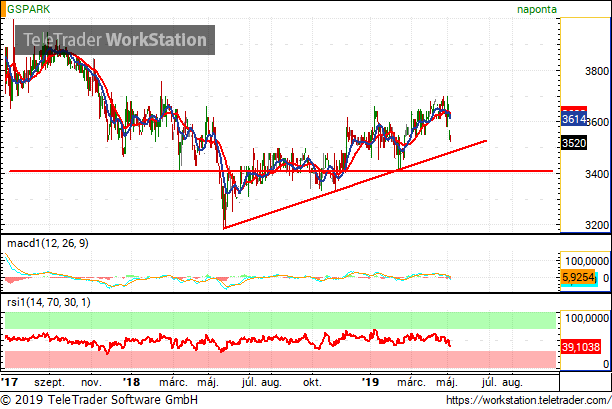This screenshot has width=612, height=409.
Task: Click the 'nov.' label on time axis
Action: tap(91, 382)
